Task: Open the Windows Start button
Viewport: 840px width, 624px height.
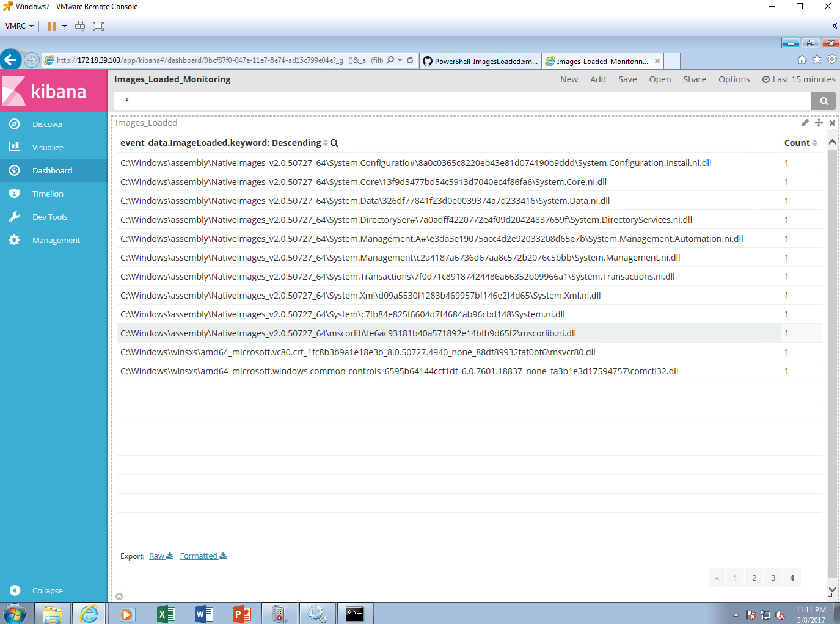Action: tap(15, 614)
